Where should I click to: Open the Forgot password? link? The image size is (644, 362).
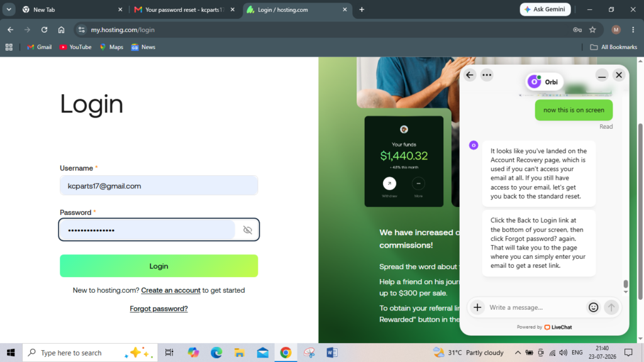158,309
